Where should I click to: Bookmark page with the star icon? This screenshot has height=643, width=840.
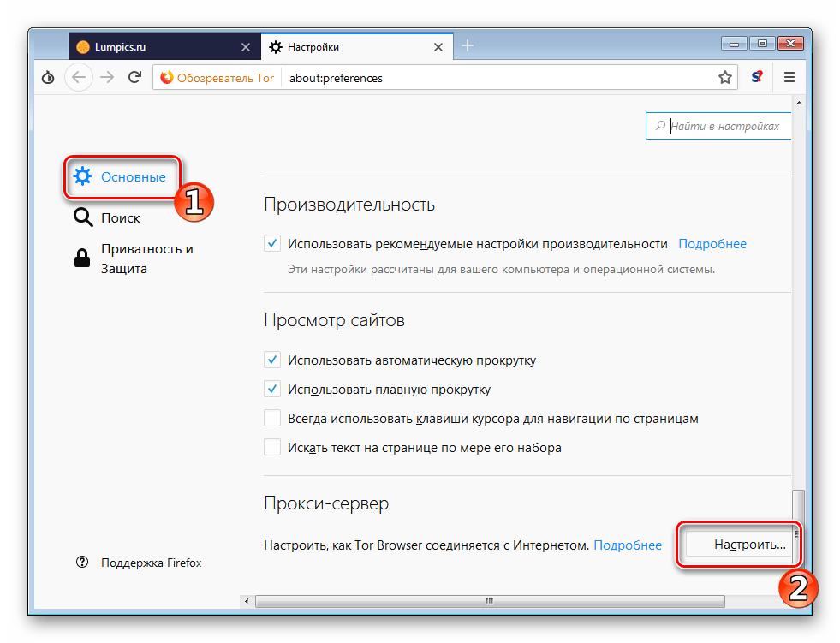[x=725, y=78]
